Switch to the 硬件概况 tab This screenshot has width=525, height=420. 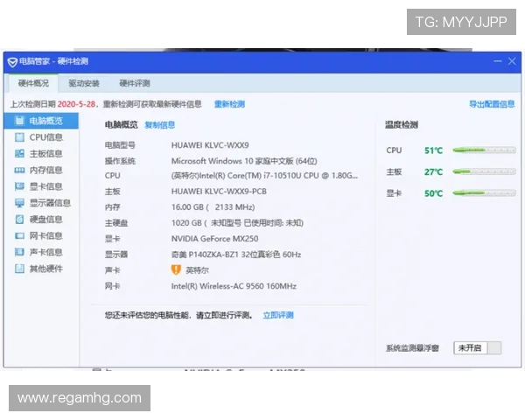click(x=33, y=83)
